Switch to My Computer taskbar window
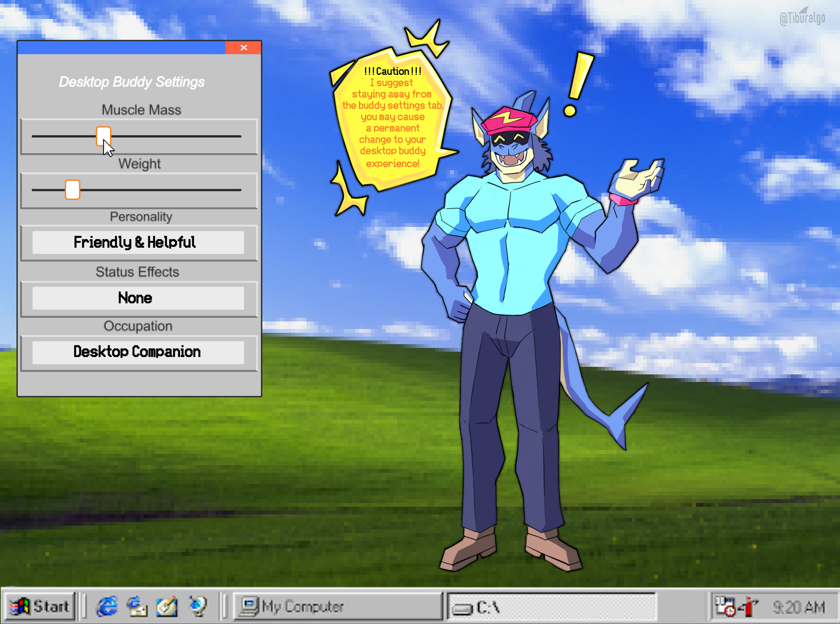The width and height of the screenshot is (840, 624). (337, 607)
